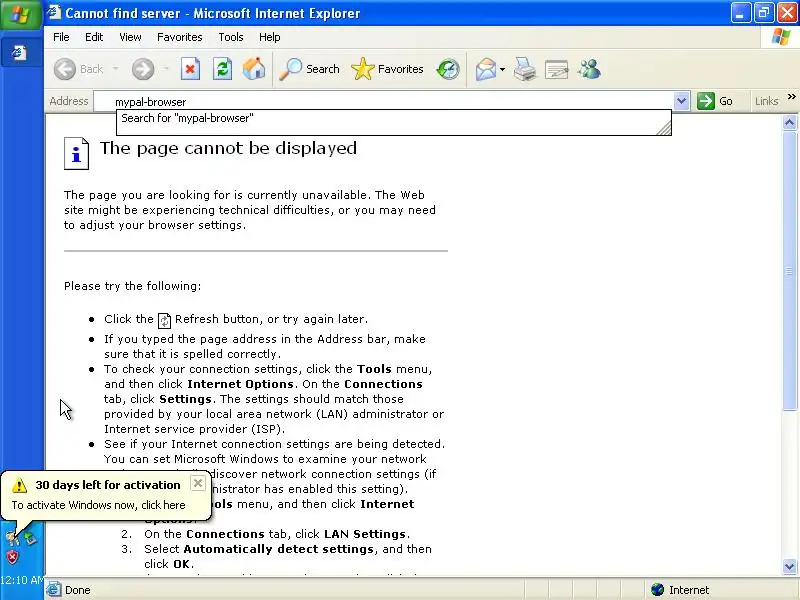This screenshot has height=600, width=800.
Task: Click the Edit page icon
Action: (x=556, y=69)
